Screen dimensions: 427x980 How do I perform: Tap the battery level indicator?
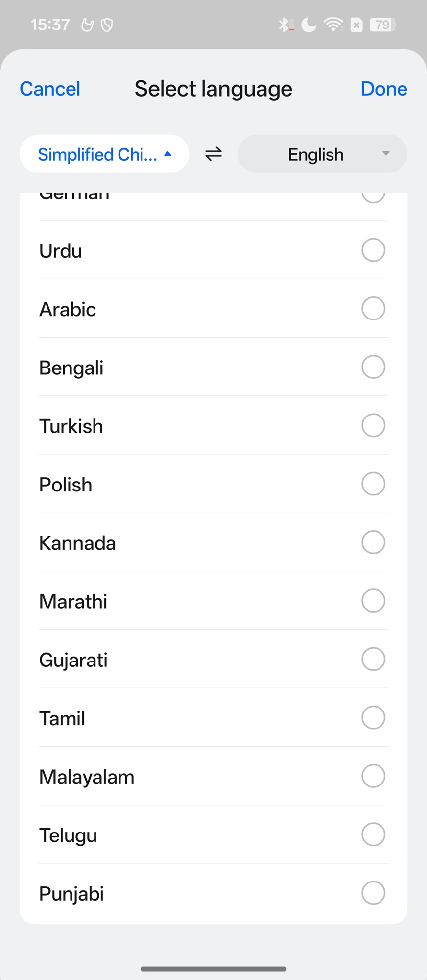point(383,24)
